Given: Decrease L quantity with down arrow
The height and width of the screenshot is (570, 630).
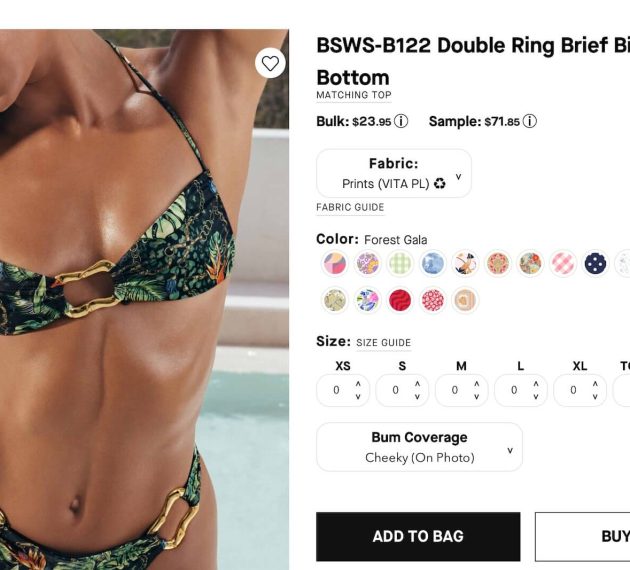Looking at the screenshot, I should (536, 396).
